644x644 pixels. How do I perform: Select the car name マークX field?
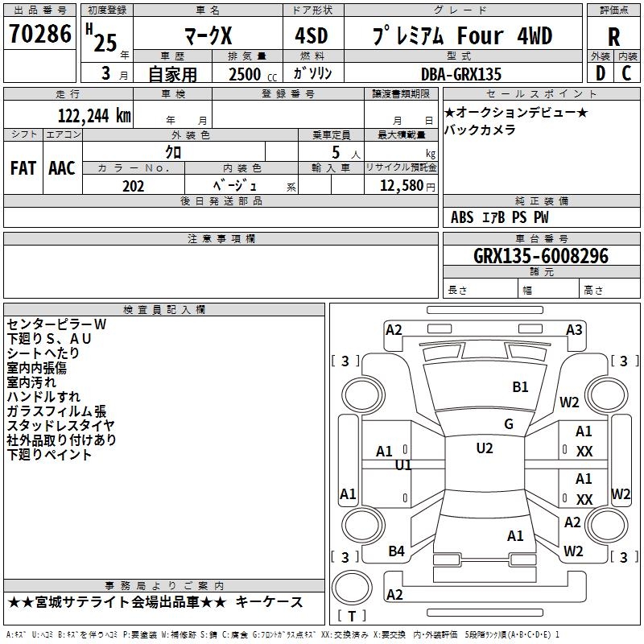[x=206, y=36]
